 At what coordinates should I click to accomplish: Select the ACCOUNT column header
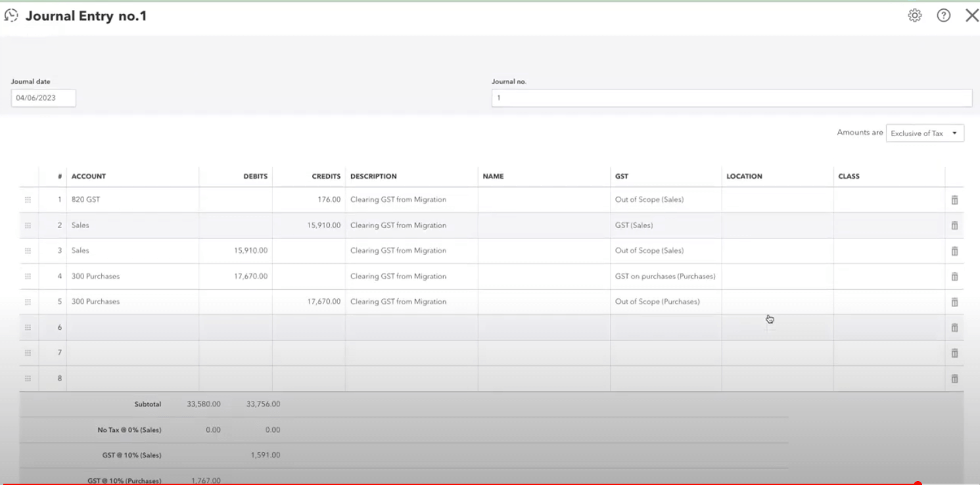89,177
